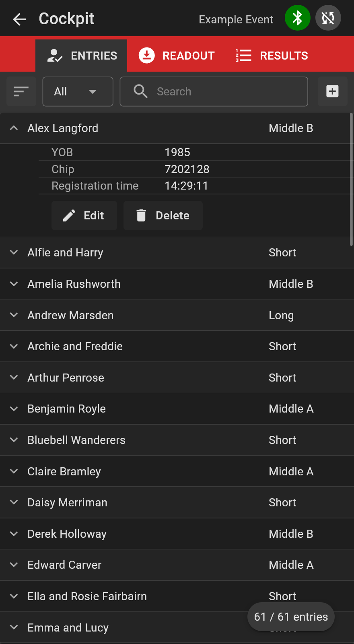Screen dimensions: 354x644
Task: Click the search magnifier icon
Action: pyautogui.click(x=140, y=91)
